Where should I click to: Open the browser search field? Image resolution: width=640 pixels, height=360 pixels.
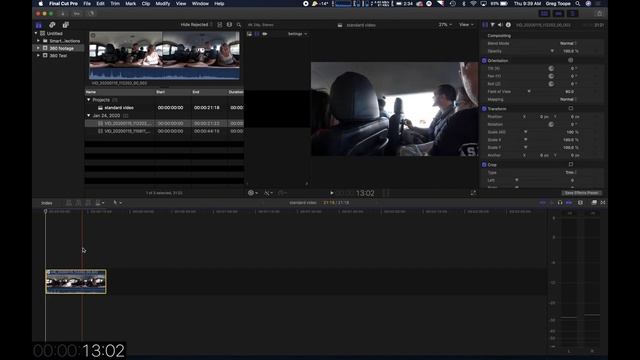[239, 25]
